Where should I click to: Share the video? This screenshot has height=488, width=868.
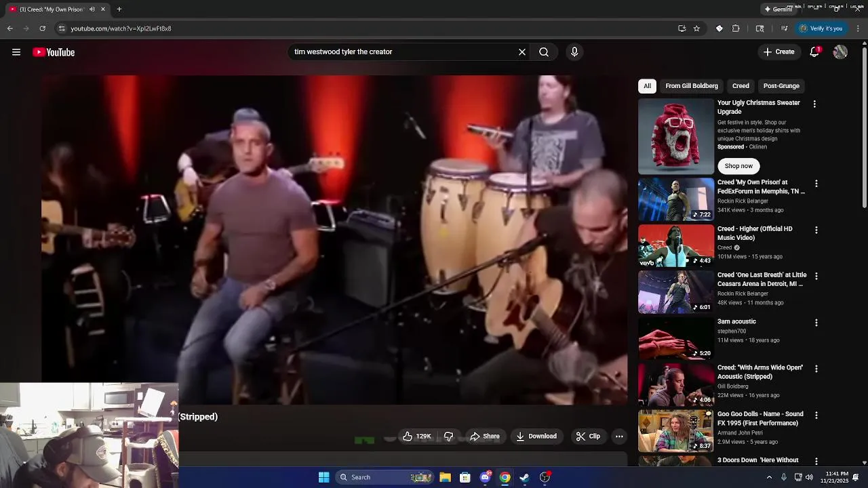pos(485,436)
